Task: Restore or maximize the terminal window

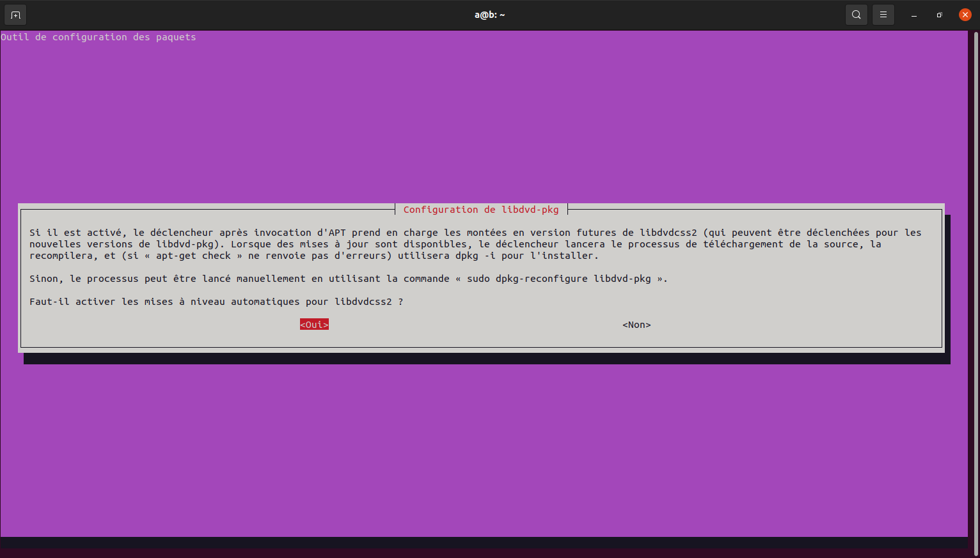Action: pyautogui.click(x=939, y=15)
